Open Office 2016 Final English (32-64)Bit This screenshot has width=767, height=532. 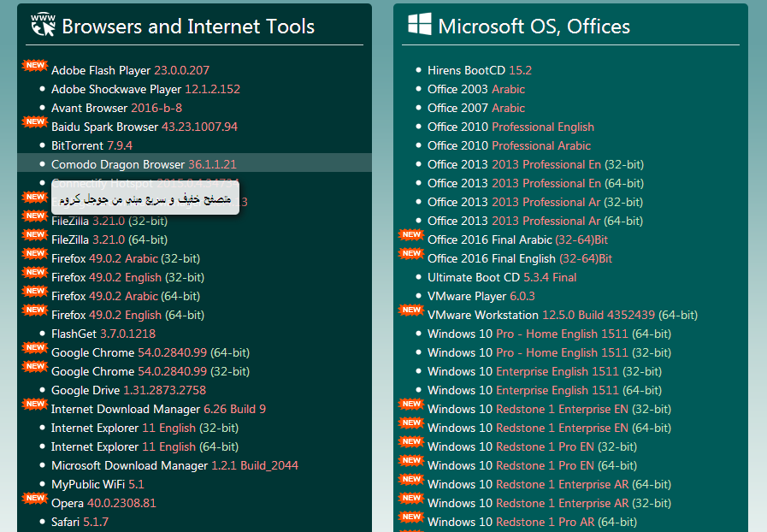pos(520,258)
